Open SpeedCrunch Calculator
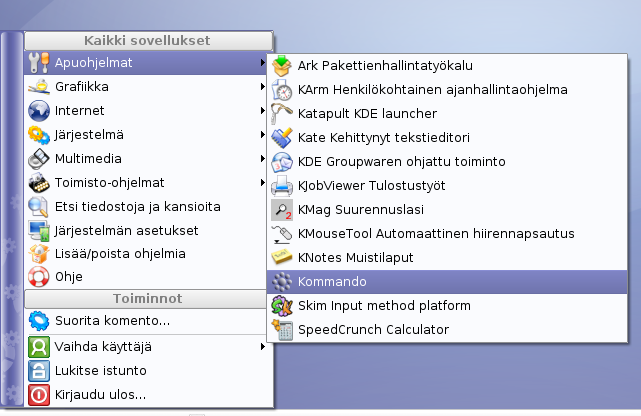 [x=447, y=330]
